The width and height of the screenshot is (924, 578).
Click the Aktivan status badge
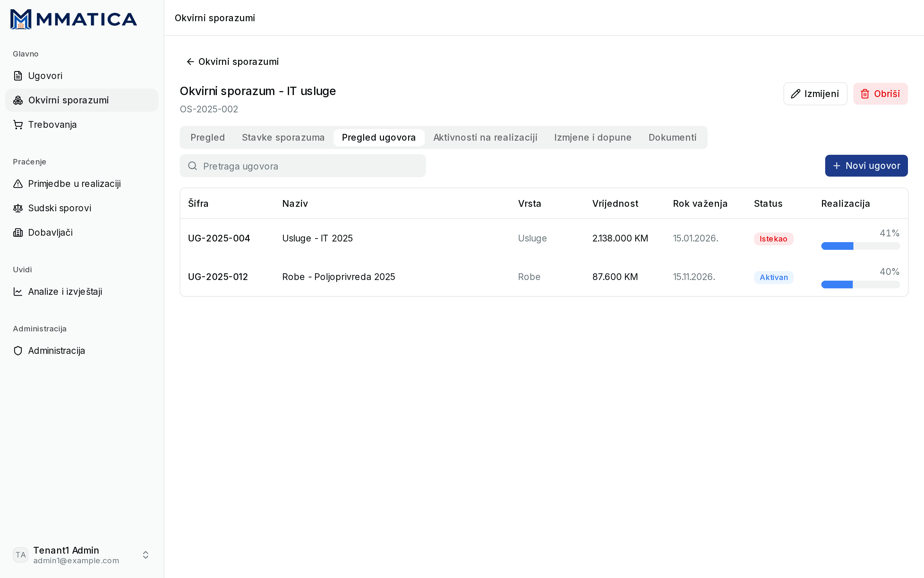pyautogui.click(x=774, y=277)
